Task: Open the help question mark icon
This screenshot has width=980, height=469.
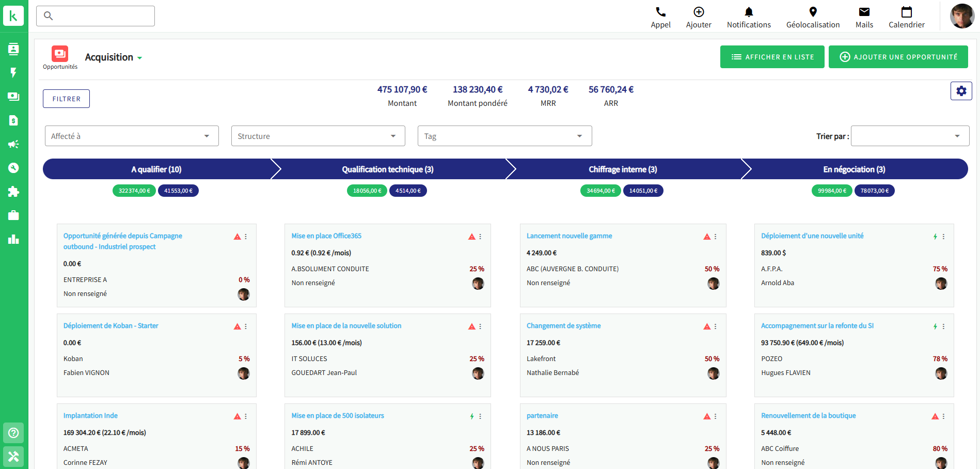Action: point(14,433)
